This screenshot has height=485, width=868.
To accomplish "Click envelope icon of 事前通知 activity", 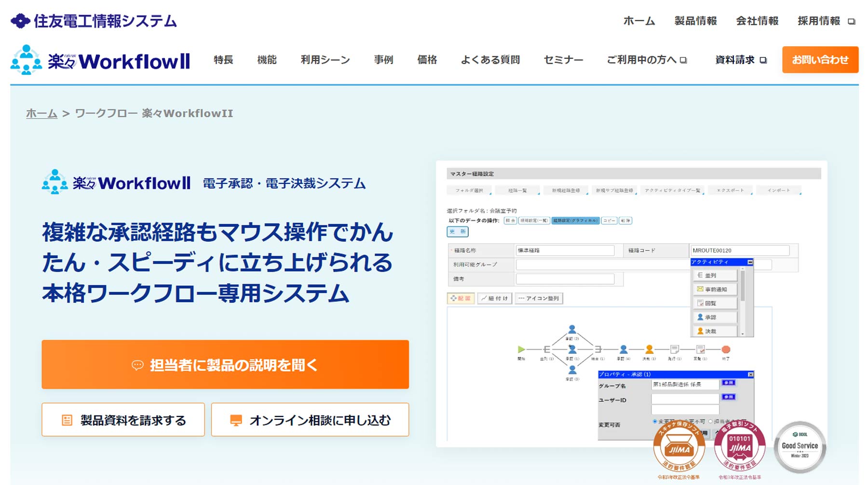I will pos(700,289).
